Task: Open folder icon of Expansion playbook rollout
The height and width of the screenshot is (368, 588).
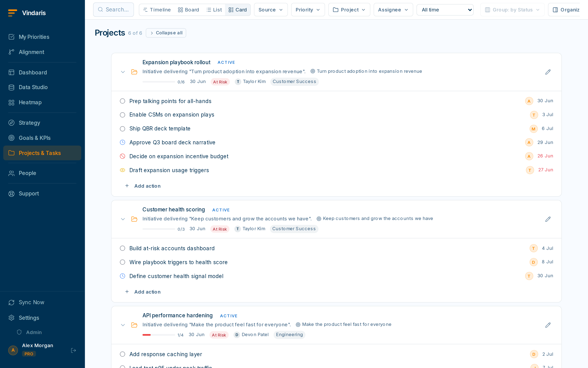Action: pos(134,72)
